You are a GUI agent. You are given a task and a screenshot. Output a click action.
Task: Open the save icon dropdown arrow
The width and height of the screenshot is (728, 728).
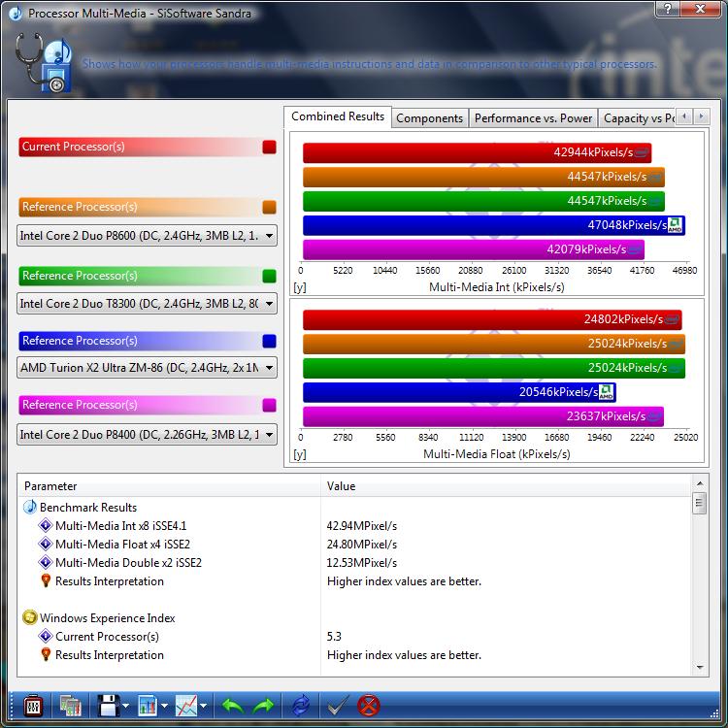coord(126,707)
